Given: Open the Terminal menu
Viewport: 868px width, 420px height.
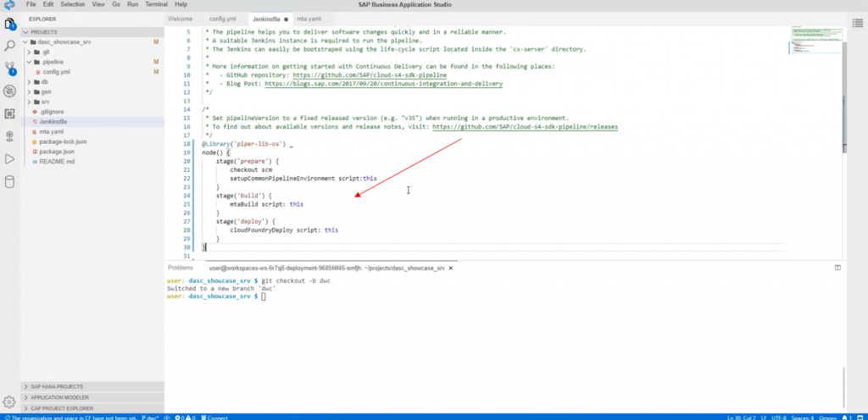Looking at the screenshot, I should pos(157,4).
